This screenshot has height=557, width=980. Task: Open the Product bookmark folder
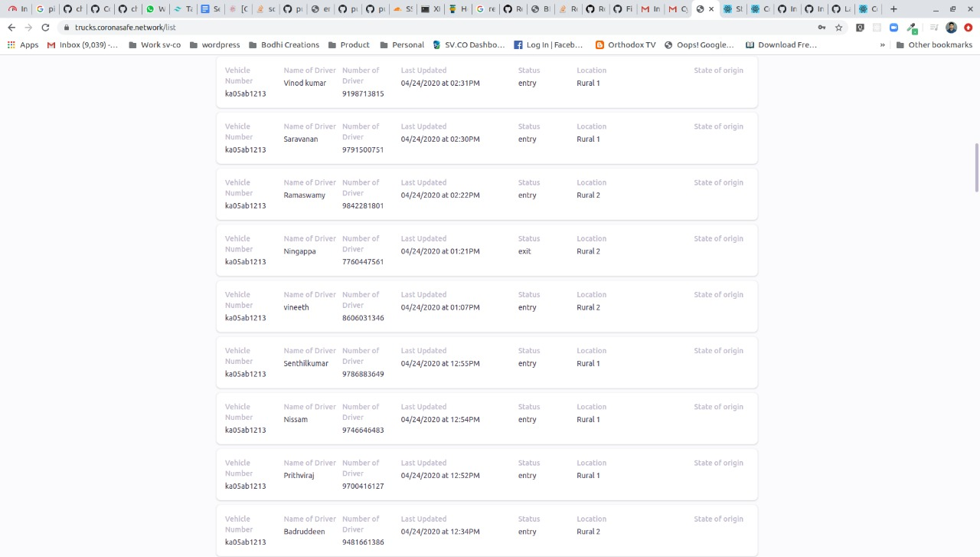click(348, 44)
